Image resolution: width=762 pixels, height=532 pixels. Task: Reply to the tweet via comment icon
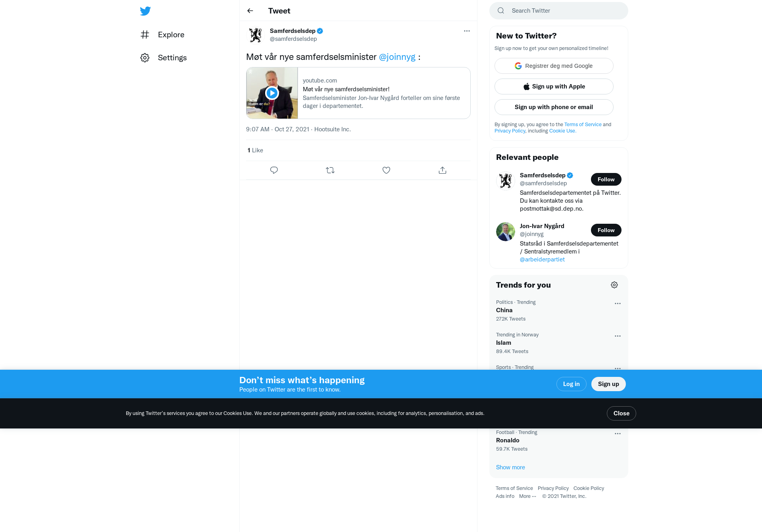click(x=274, y=170)
